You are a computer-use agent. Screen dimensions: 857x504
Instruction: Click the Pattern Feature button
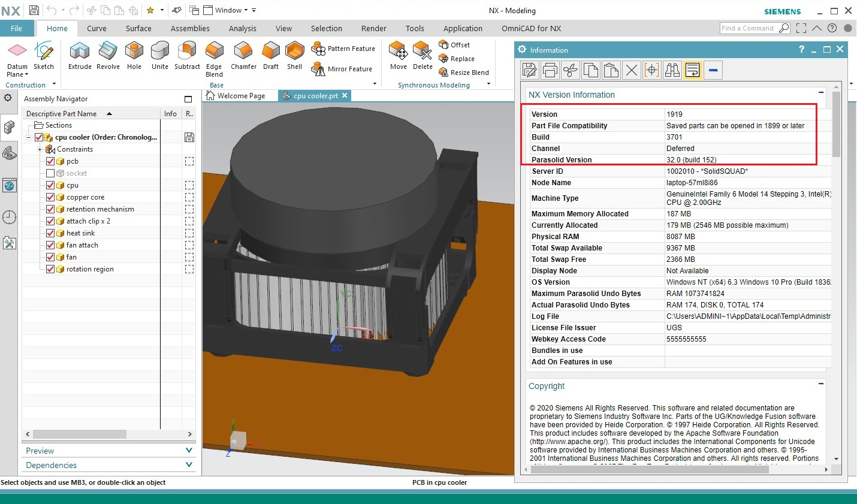343,49
